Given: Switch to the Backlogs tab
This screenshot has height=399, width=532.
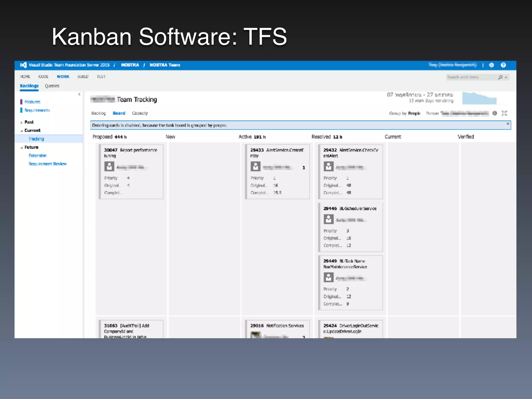Looking at the screenshot, I should point(29,86).
